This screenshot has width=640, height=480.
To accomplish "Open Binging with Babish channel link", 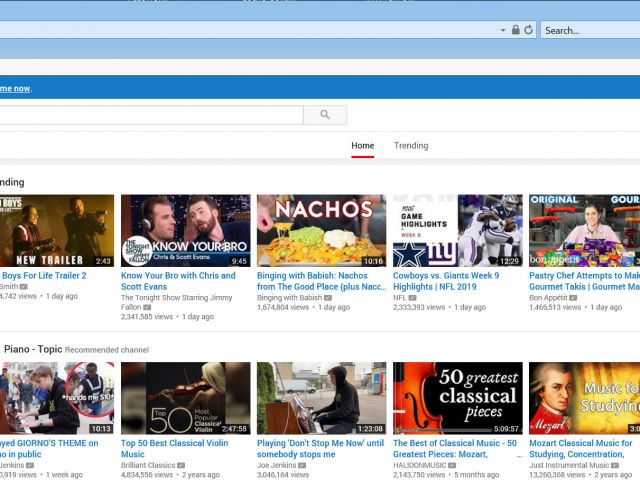I will point(289,298).
